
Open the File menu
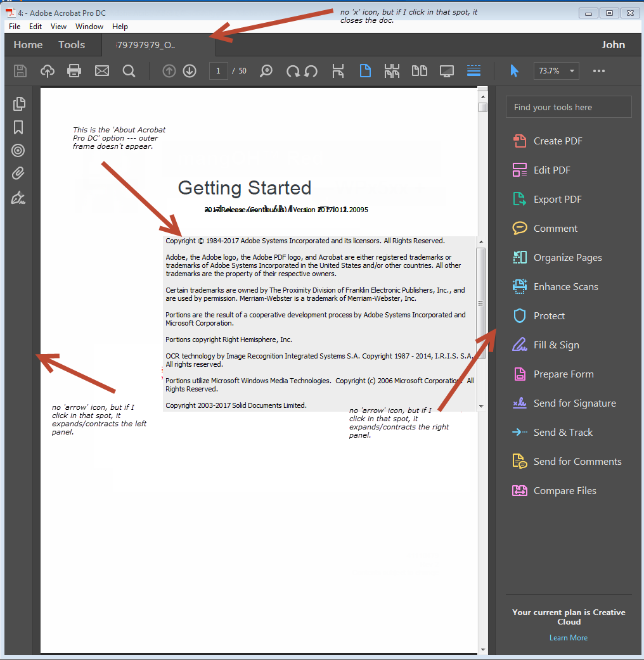click(x=15, y=27)
